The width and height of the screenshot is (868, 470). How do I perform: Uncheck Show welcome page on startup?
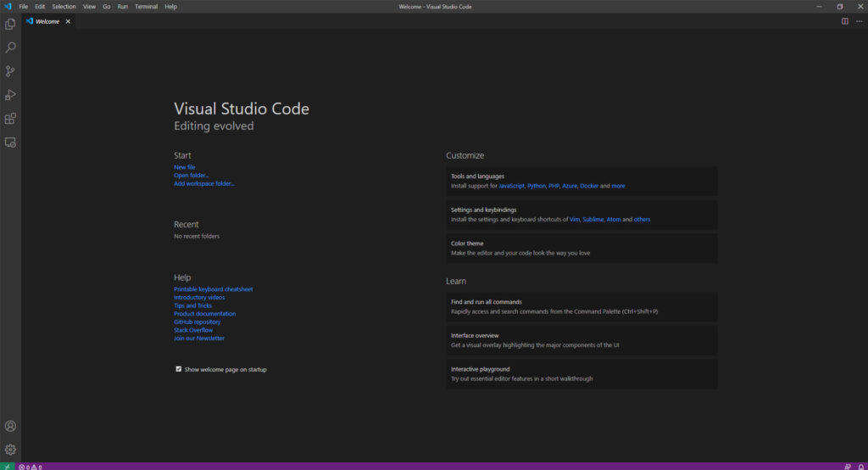pyautogui.click(x=178, y=369)
